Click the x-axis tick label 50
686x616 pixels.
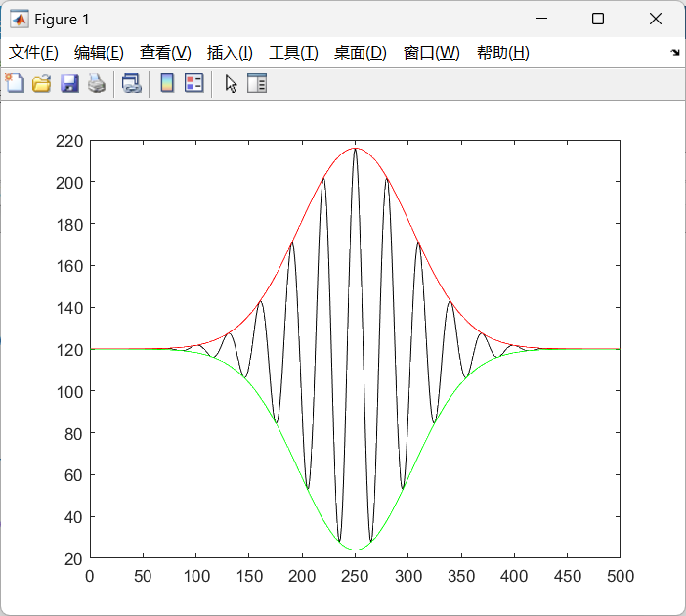pyautogui.click(x=143, y=576)
